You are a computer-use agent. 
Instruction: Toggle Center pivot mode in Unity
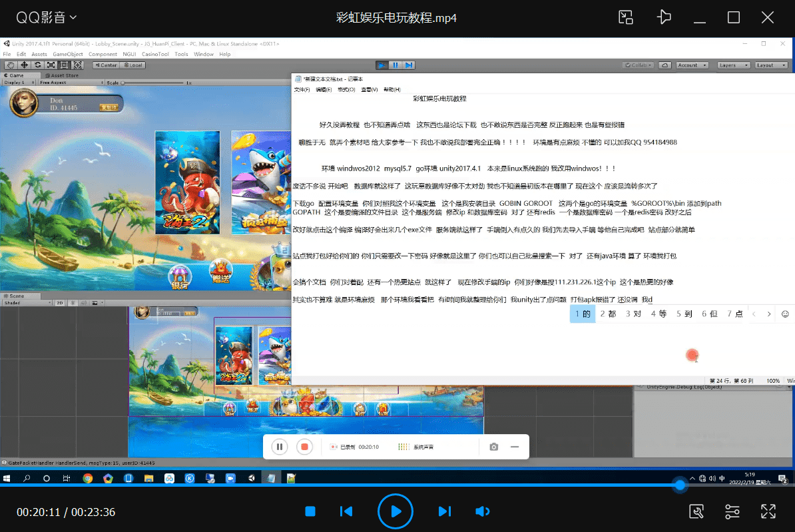click(x=105, y=65)
